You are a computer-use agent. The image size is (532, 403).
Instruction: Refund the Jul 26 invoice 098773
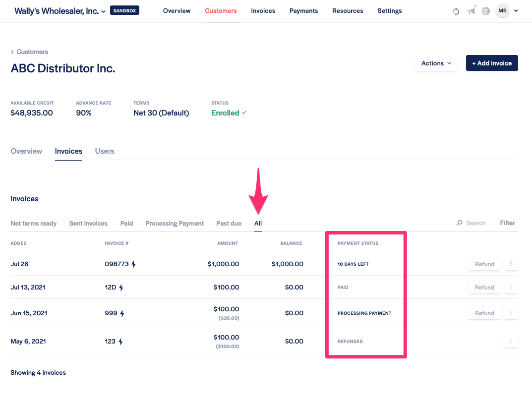(x=484, y=264)
